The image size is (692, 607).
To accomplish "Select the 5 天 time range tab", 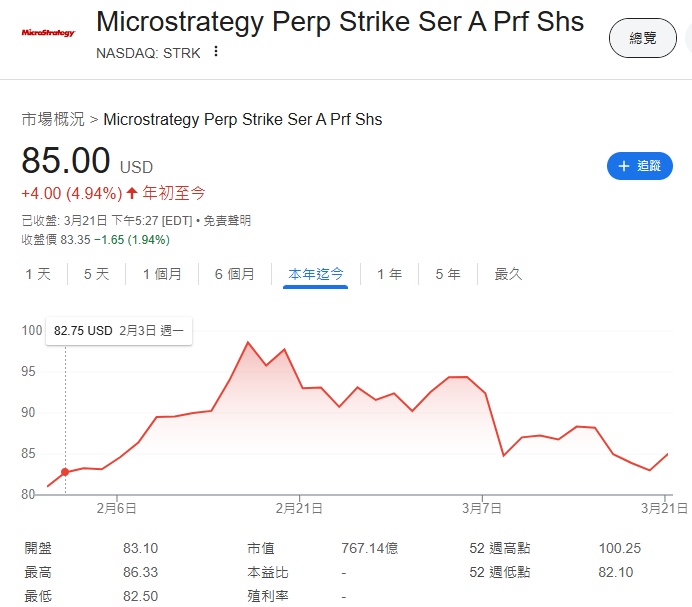I will (96, 274).
